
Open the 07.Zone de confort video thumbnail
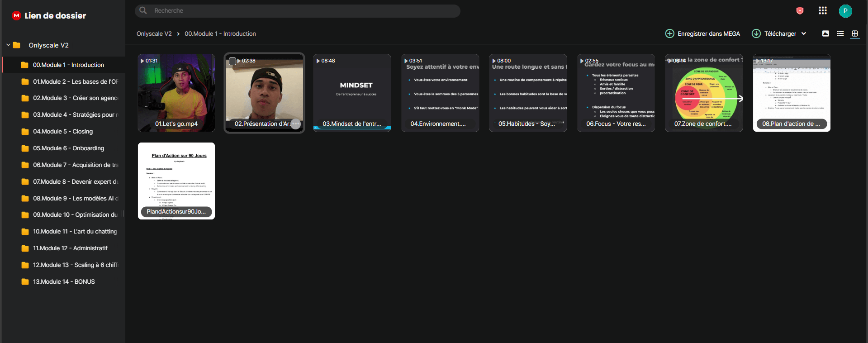704,93
